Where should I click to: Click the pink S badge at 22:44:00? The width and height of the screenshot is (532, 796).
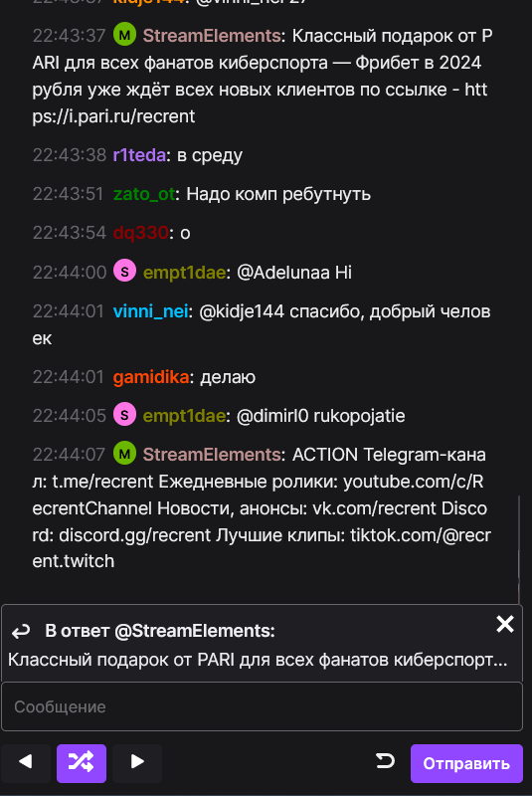(124, 272)
